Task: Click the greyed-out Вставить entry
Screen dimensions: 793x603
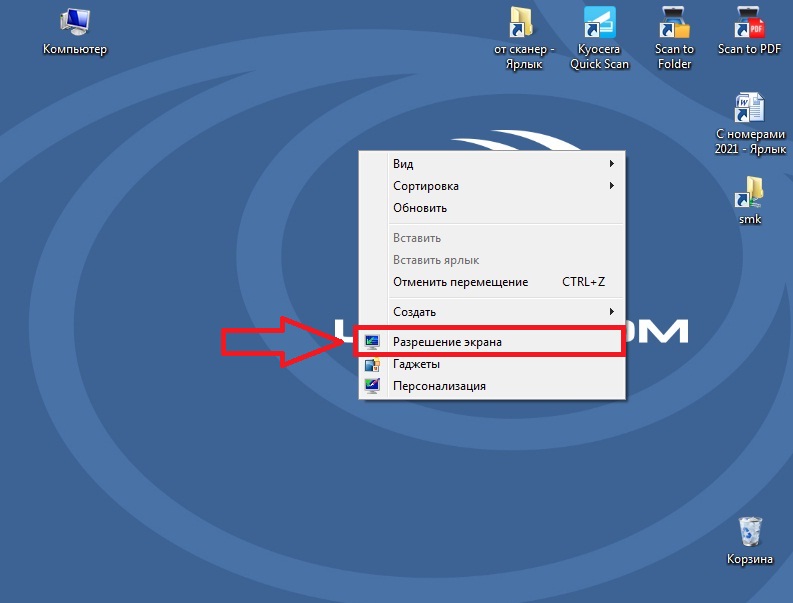Action: coord(417,238)
